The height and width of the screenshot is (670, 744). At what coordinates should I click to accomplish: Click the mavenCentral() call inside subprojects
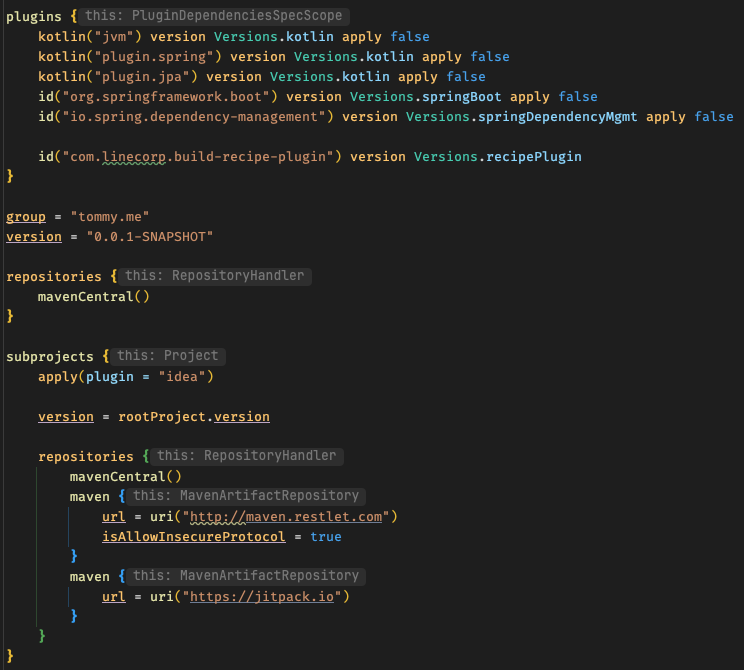125,476
